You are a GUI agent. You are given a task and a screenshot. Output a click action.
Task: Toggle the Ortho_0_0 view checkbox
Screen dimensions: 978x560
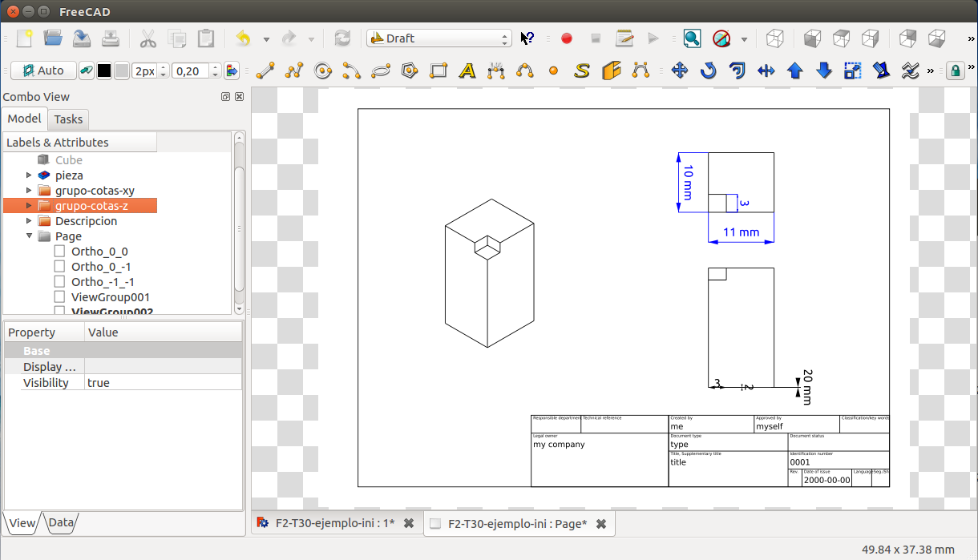60,252
